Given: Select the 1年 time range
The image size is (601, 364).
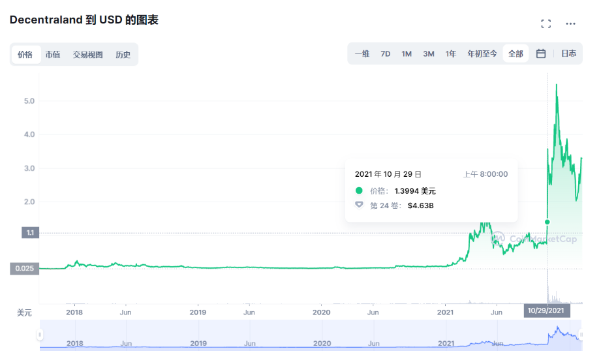Looking at the screenshot, I should pos(451,53).
